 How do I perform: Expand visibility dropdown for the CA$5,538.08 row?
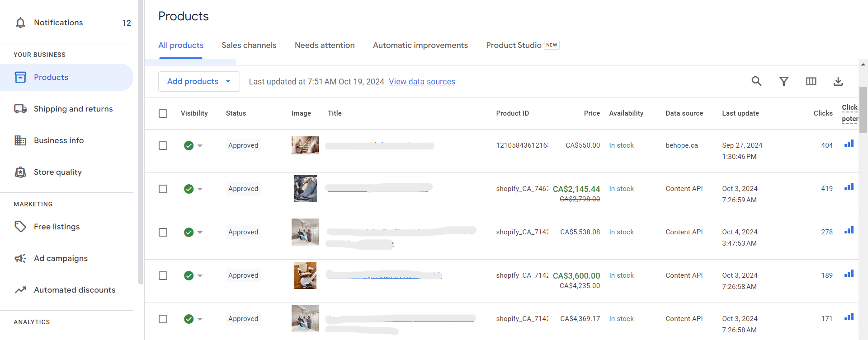coord(200,233)
